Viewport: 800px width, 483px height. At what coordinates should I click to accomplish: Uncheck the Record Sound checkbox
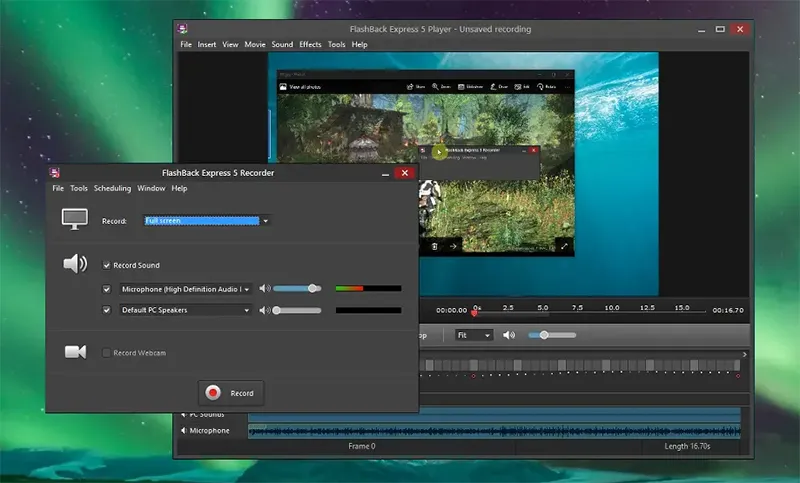point(107,265)
